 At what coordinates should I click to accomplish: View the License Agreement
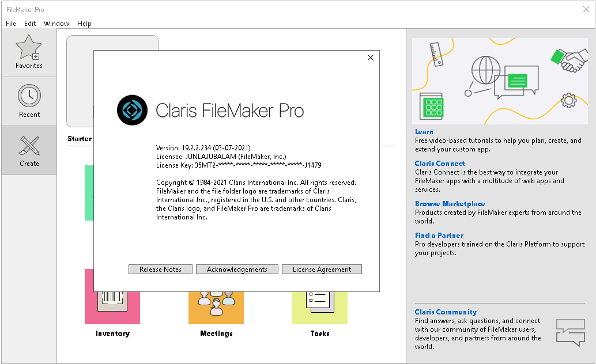322,270
